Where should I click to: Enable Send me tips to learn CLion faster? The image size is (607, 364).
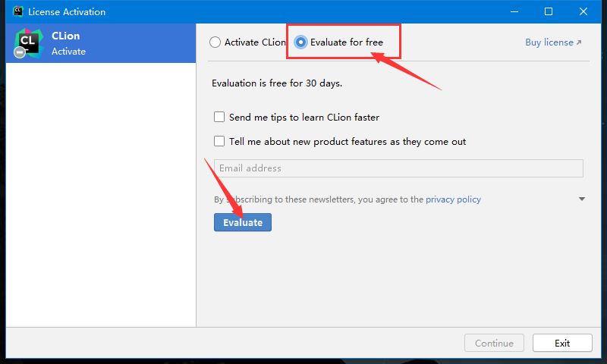[x=219, y=117]
